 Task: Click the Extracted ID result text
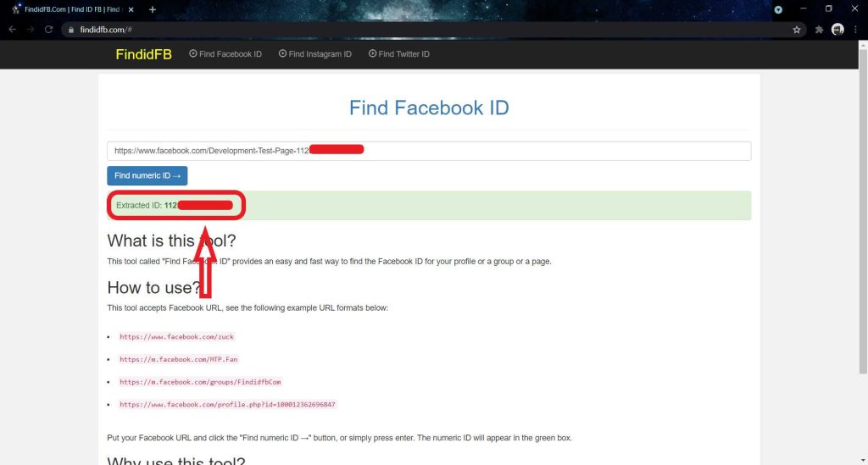[175, 205]
